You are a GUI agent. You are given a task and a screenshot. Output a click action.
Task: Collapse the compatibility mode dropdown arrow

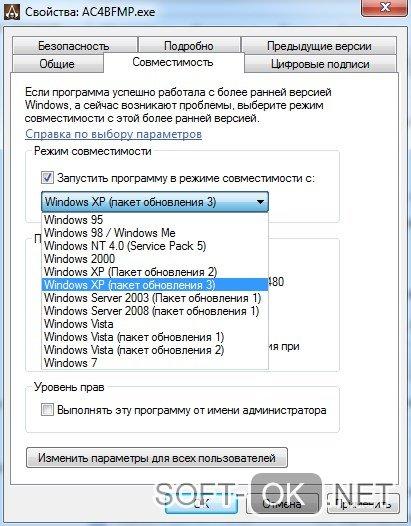[x=260, y=202]
